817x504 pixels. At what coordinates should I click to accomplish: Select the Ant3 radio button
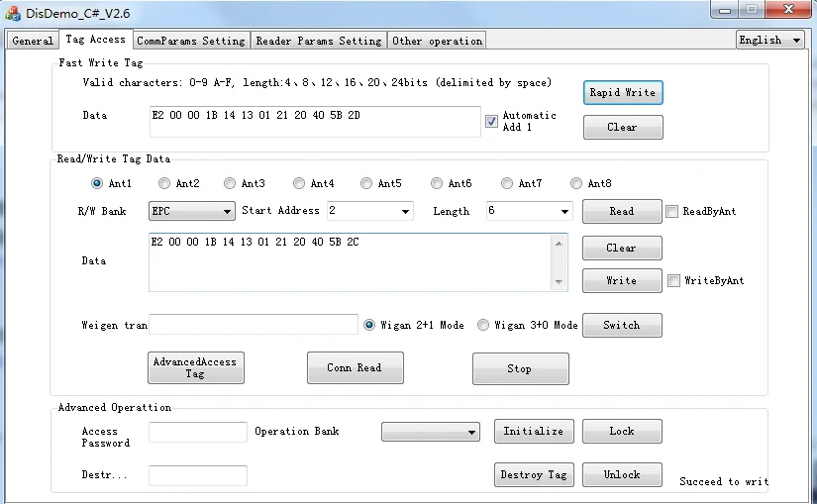click(230, 183)
